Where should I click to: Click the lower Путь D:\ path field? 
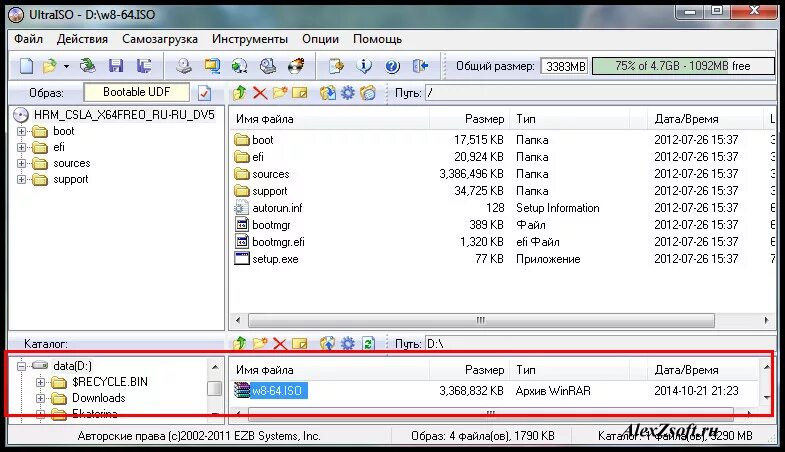(599, 343)
